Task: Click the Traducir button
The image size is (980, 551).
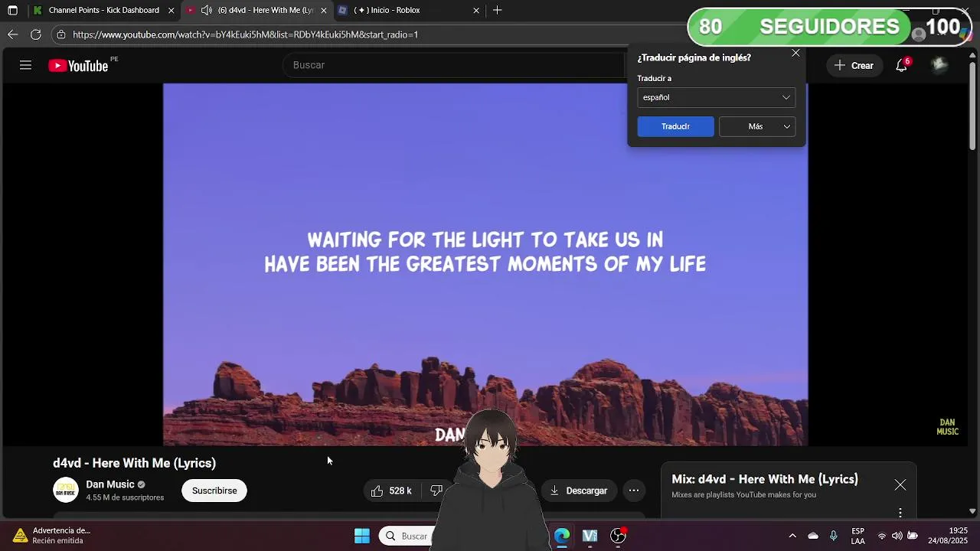Action: tap(675, 126)
